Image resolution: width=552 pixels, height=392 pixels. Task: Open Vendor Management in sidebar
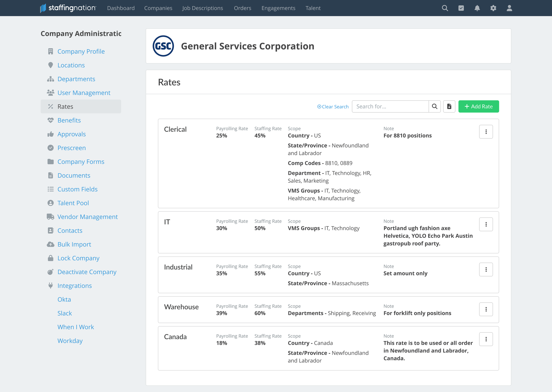[x=87, y=217]
